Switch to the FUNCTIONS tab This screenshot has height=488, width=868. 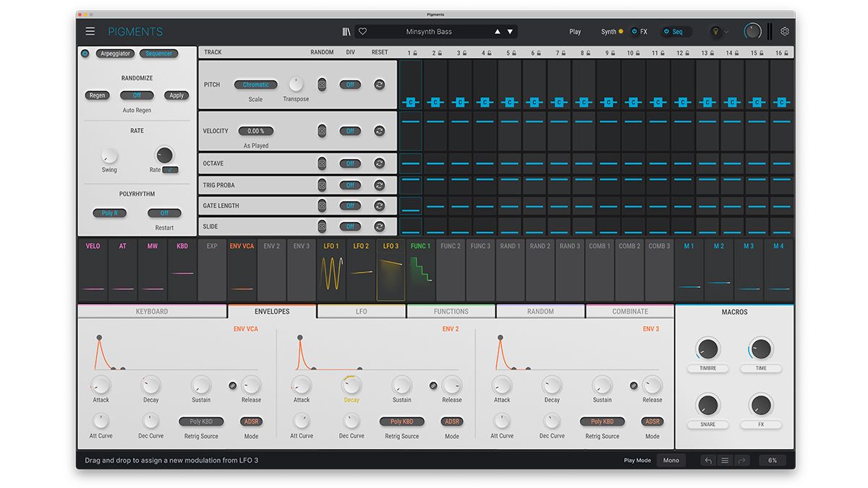451,312
